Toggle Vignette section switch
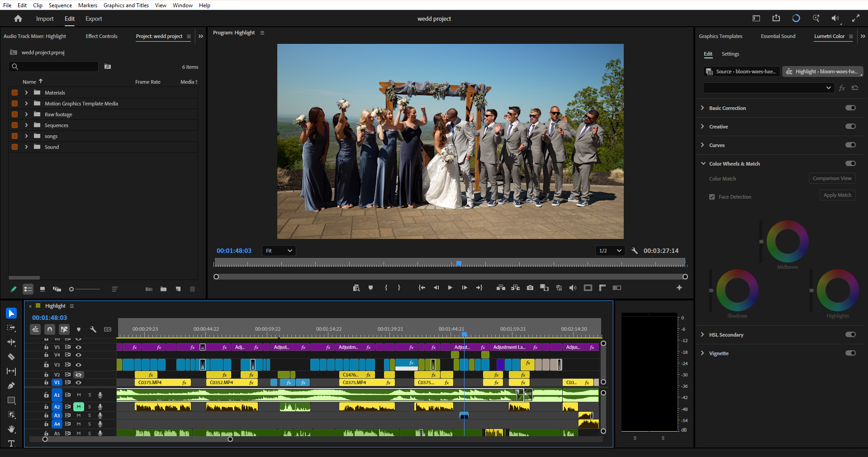The height and width of the screenshot is (457, 868). 850,353
